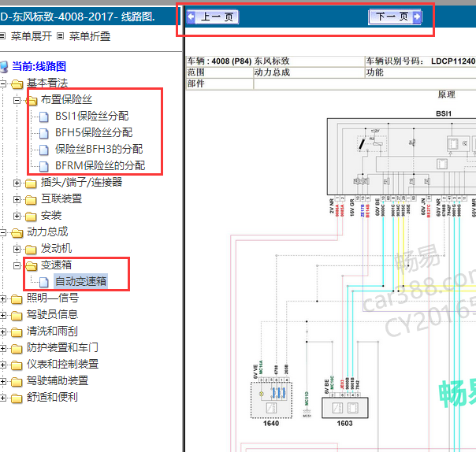Image resolution: width=476 pixels, height=452 pixels.
Task: Click the 互联装置 folder icon
Action: click(31, 200)
